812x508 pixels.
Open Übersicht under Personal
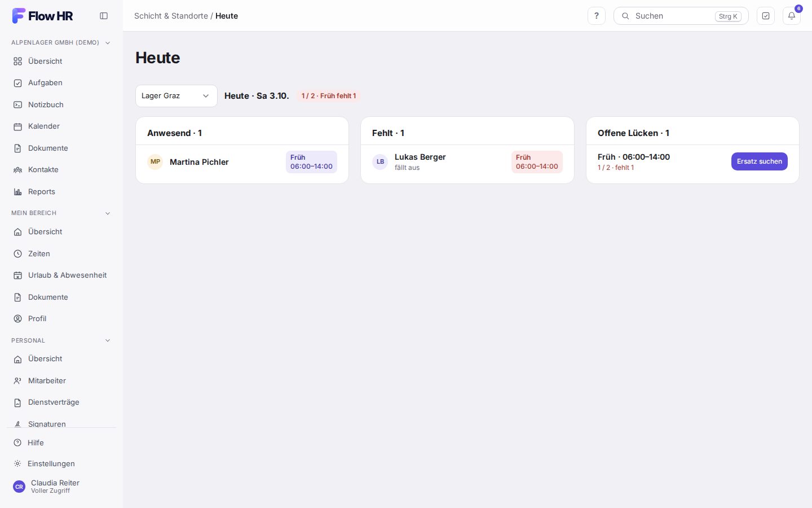(x=61, y=358)
